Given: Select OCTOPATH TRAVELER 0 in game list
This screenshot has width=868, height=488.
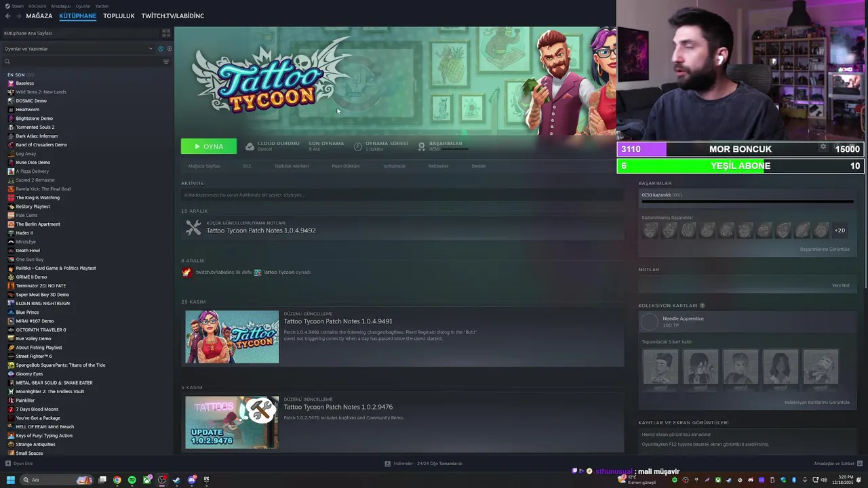Looking at the screenshot, I should 41,330.
